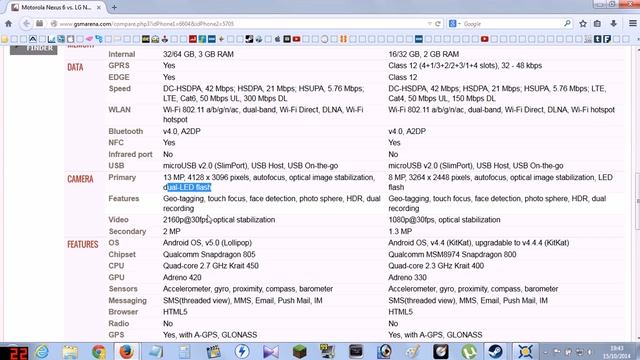
Task: Click '1.3 MP' secondary camera value
Action: click(400, 231)
